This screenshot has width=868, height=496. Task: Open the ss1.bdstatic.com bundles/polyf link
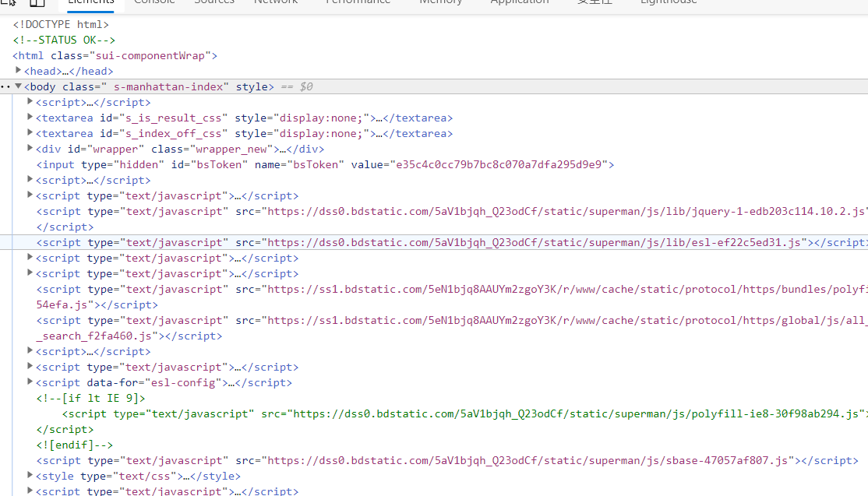click(x=567, y=289)
